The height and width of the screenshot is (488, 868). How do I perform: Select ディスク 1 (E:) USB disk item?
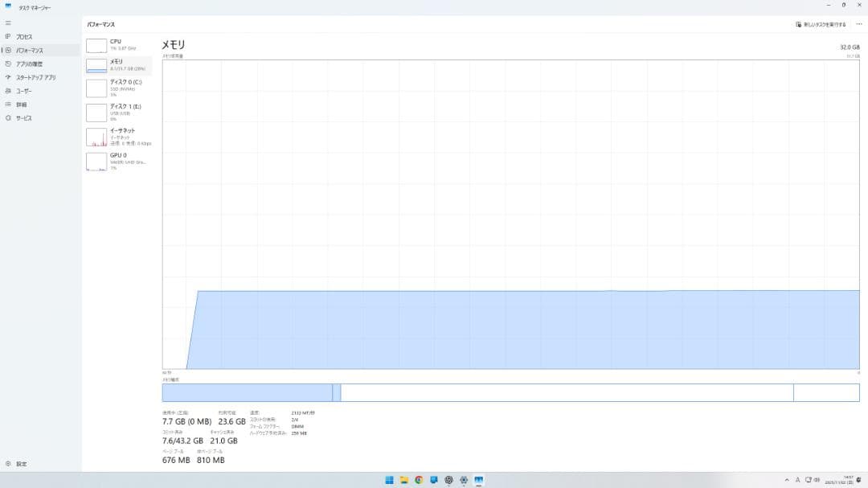117,112
